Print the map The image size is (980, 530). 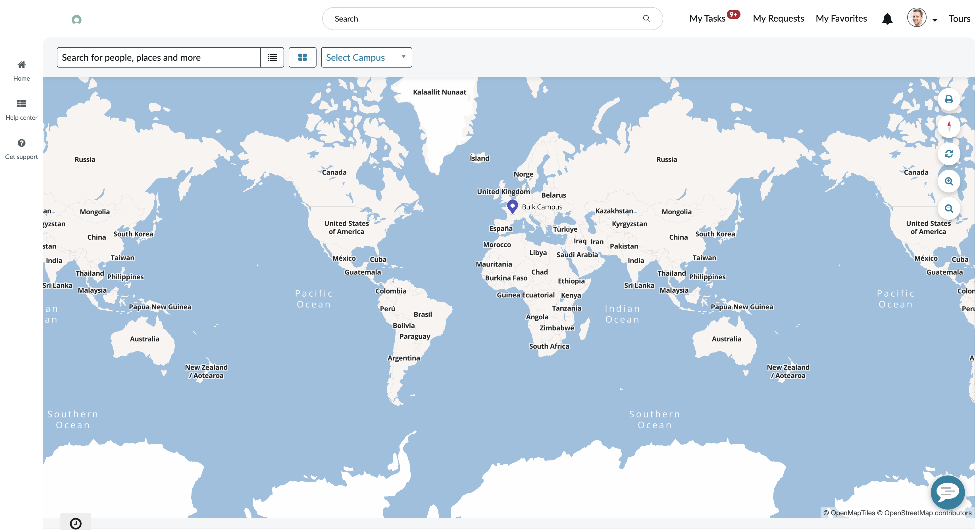(x=949, y=100)
